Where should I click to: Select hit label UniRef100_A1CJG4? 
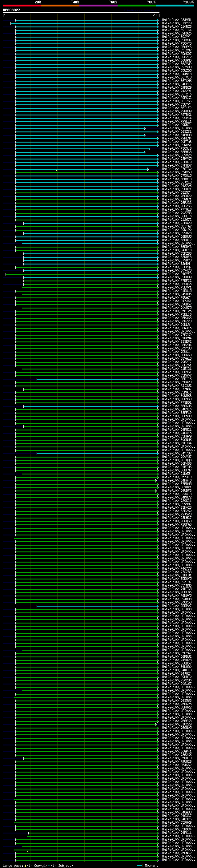(177, 443)
